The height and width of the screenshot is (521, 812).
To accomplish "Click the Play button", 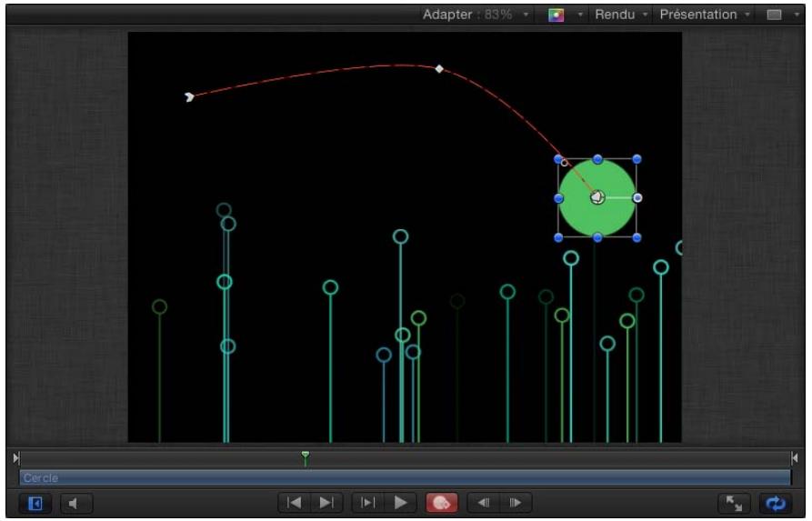I will click(400, 502).
